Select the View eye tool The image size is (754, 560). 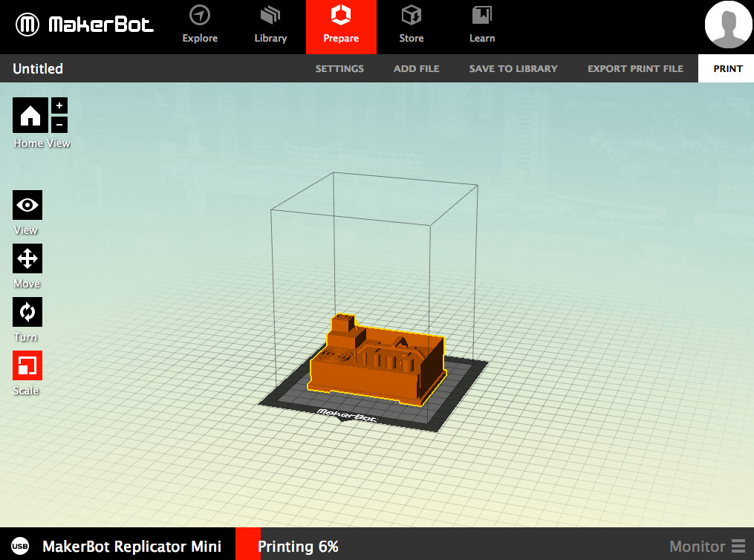point(27,205)
